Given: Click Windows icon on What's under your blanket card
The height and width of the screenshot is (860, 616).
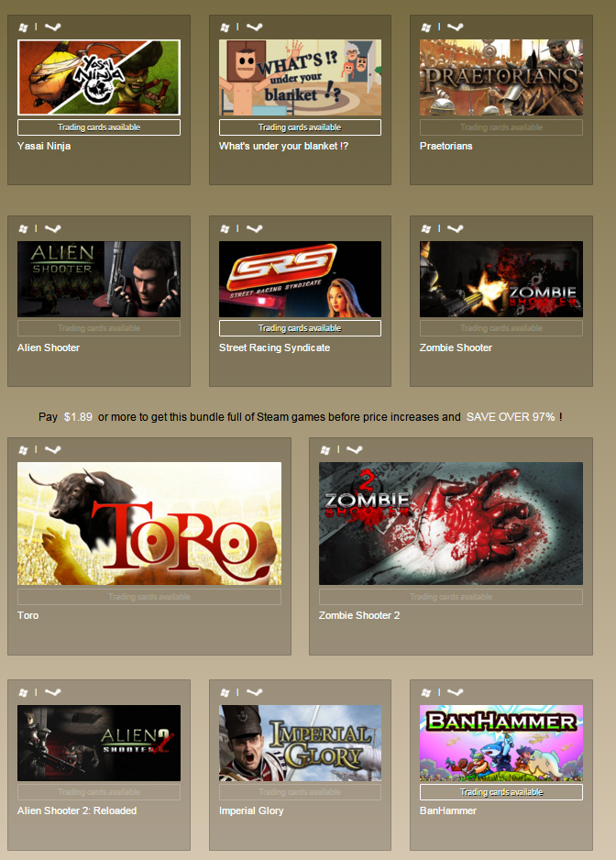Looking at the screenshot, I should coord(225,27).
